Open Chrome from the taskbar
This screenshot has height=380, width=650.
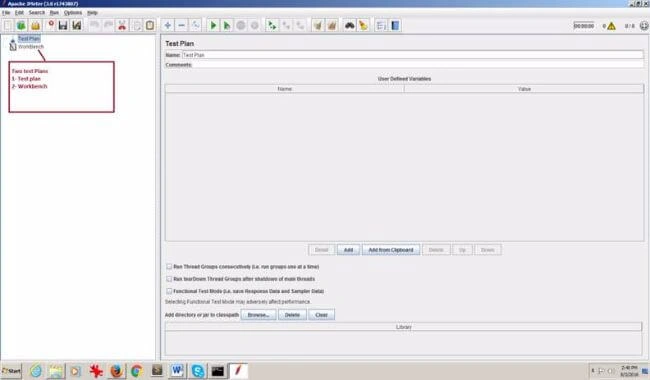pos(136,371)
